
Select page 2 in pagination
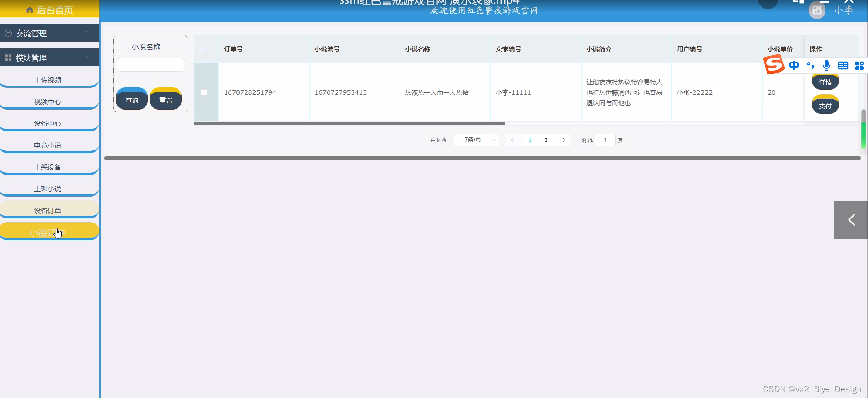546,140
